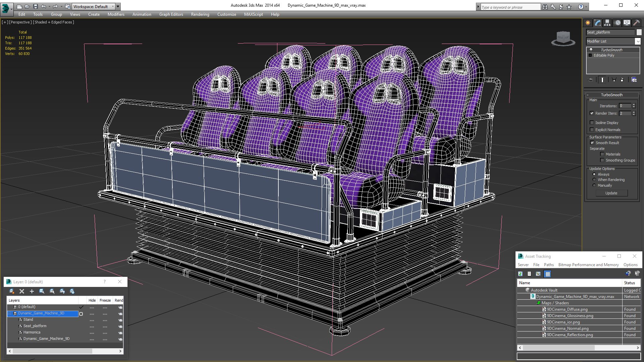Image resolution: width=644 pixels, height=362 pixels.
Task: Click the undo arrow in title bar
Action: (44, 6)
